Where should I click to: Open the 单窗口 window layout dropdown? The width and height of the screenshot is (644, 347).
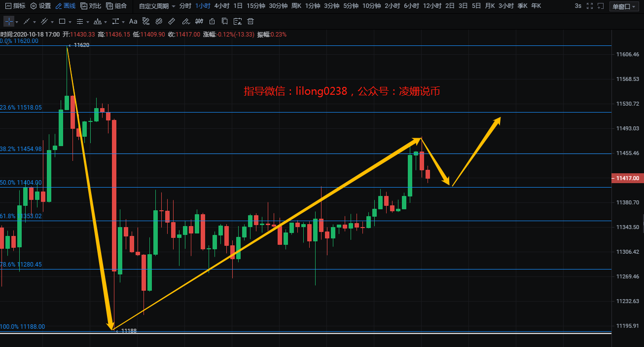pos(624,6)
